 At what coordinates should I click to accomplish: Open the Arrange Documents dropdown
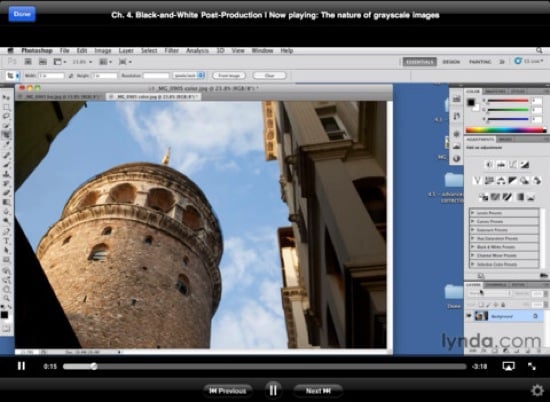coord(105,62)
